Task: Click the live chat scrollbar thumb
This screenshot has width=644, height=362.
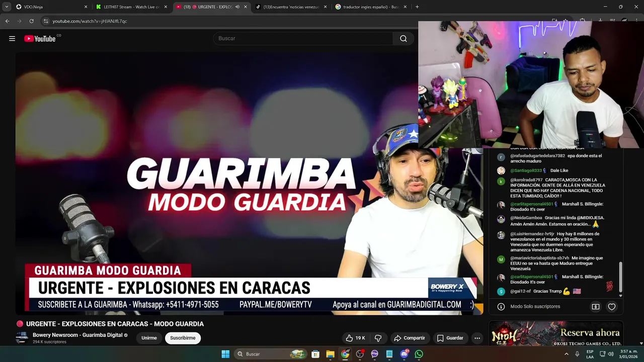Action: [x=620, y=277]
